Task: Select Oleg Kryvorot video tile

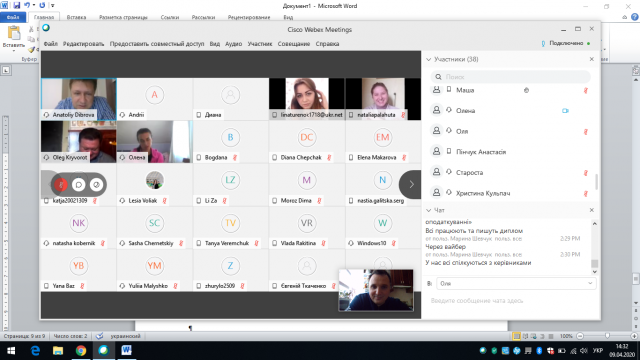Action: pyautogui.click(x=79, y=142)
